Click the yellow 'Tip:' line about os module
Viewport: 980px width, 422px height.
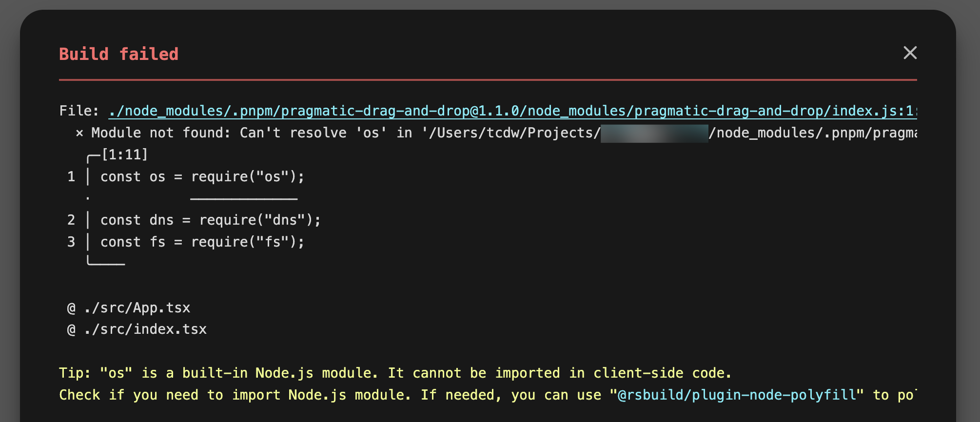click(x=395, y=373)
